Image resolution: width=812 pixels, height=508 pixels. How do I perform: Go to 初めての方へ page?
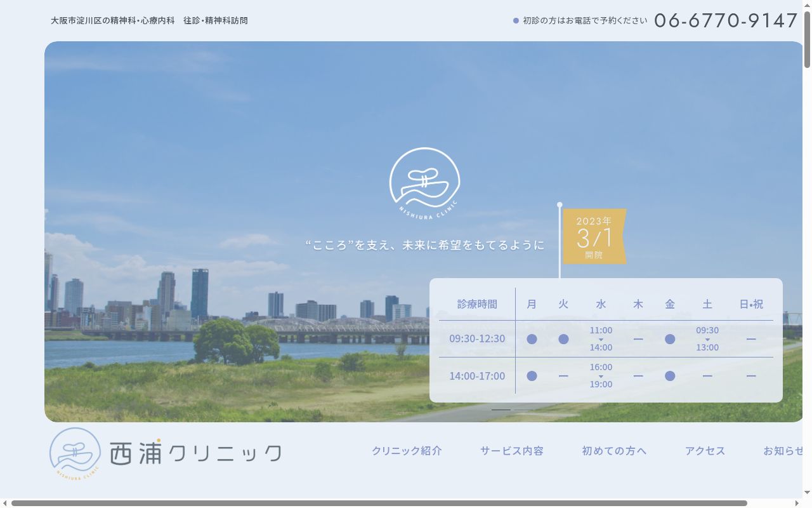pyautogui.click(x=614, y=451)
